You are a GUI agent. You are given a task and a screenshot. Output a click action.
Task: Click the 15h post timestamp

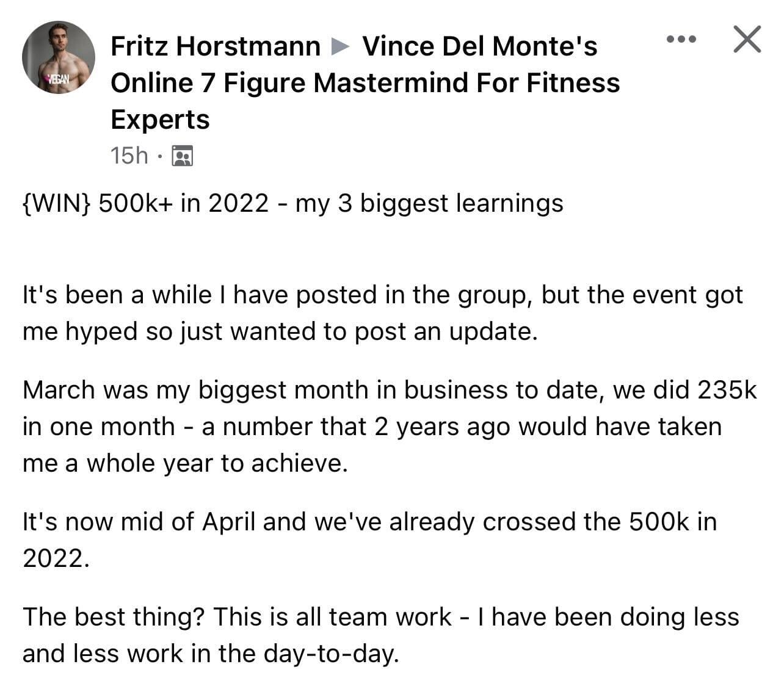point(129,156)
